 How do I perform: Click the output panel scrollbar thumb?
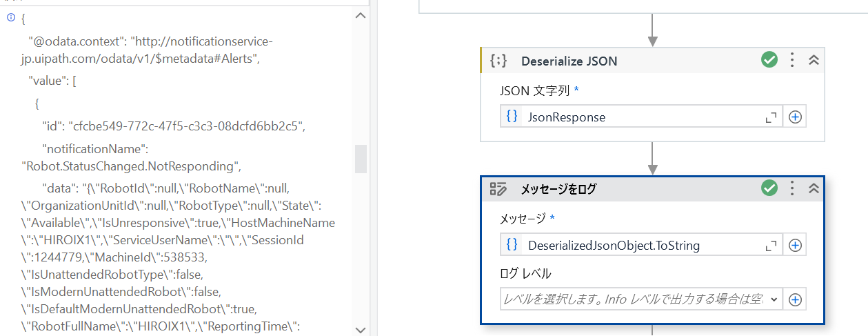(361, 159)
